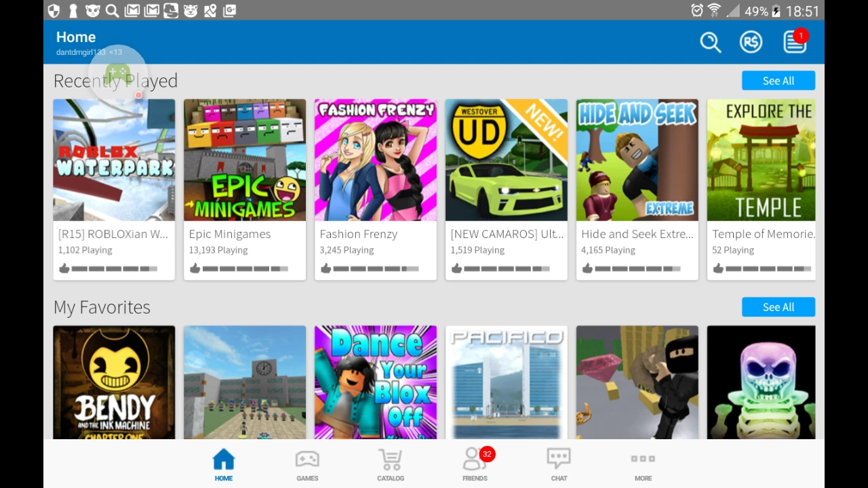Tap thumbs-up icon under Hide and Seek
This screenshot has height=488, width=868.
(587, 269)
